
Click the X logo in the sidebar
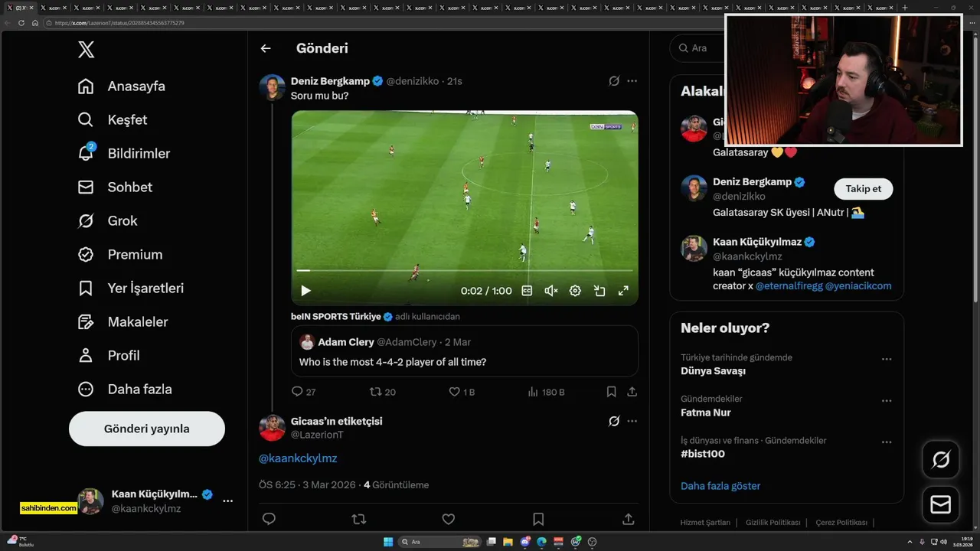pyautogui.click(x=87, y=50)
